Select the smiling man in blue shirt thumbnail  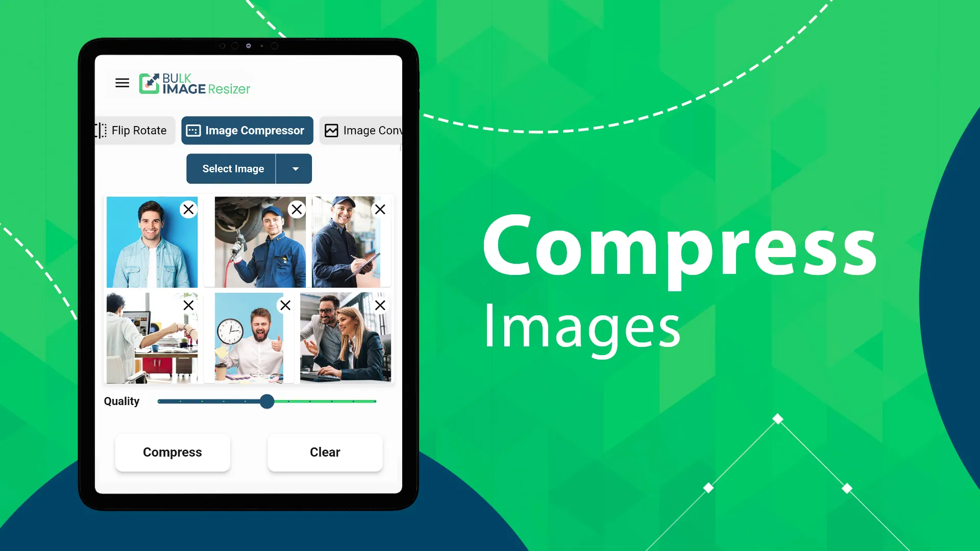[x=152, y=241]
